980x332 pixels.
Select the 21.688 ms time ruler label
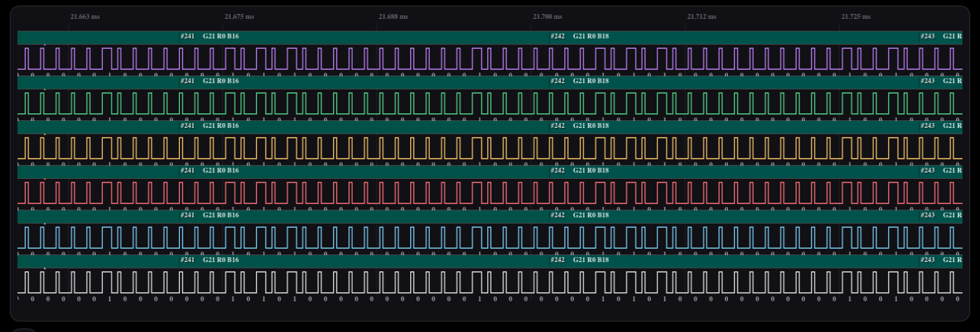pos(393,16)
